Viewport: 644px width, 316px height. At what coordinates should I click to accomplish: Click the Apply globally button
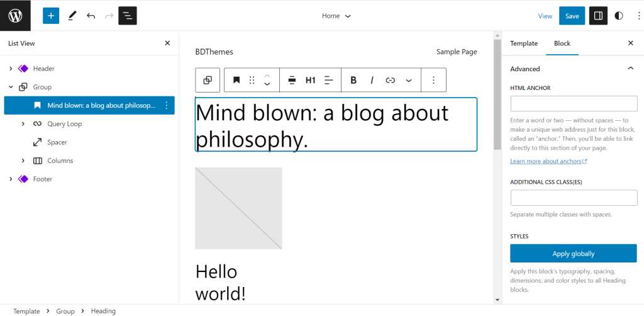(574, 254)
